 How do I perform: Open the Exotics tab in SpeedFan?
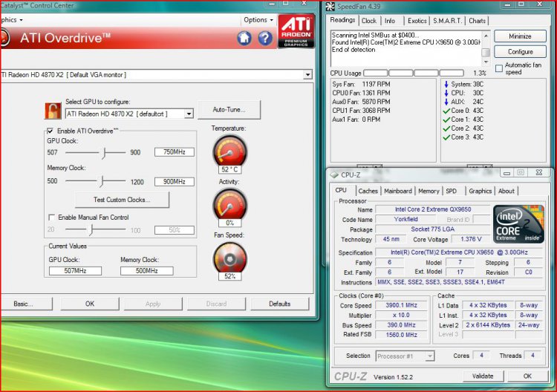(x=417, y=21)
